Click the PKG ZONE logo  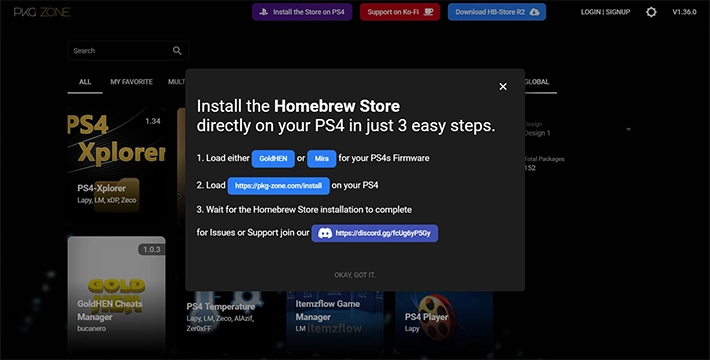(x=42, y=12)
